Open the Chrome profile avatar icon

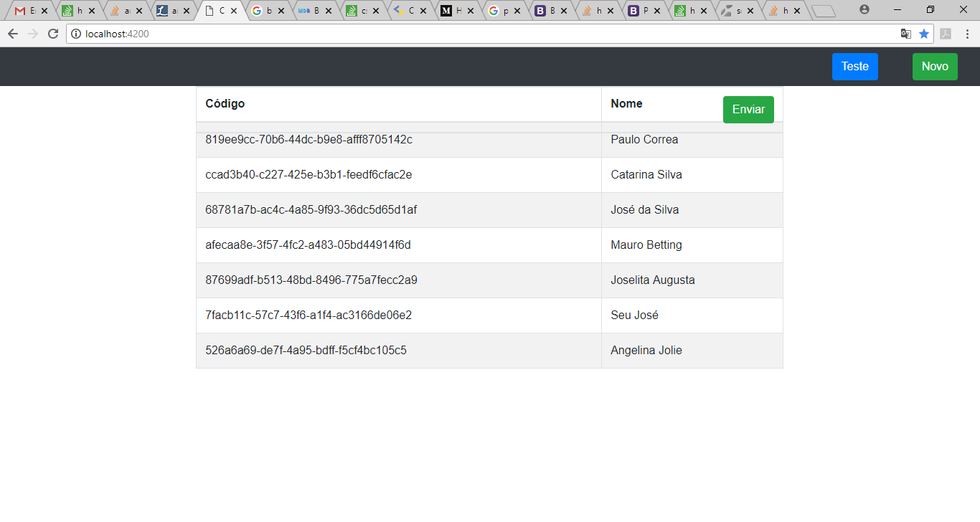[x=864, y=9]
